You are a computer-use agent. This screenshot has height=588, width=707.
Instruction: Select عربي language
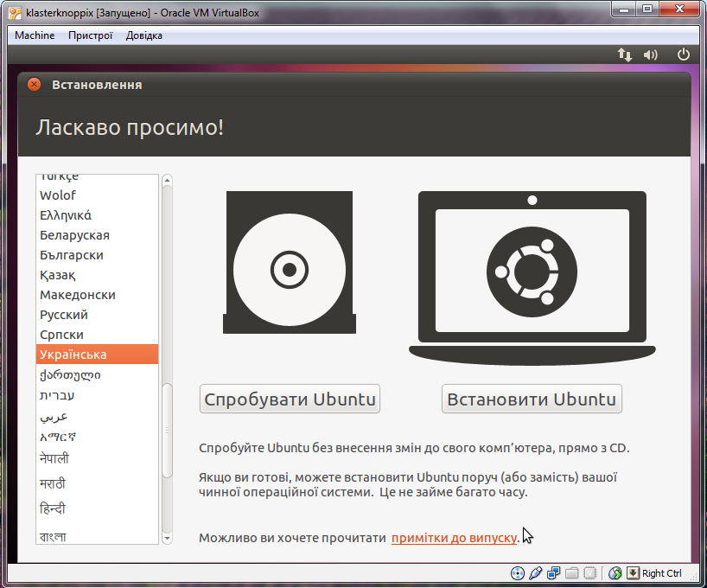pos(97,416)
